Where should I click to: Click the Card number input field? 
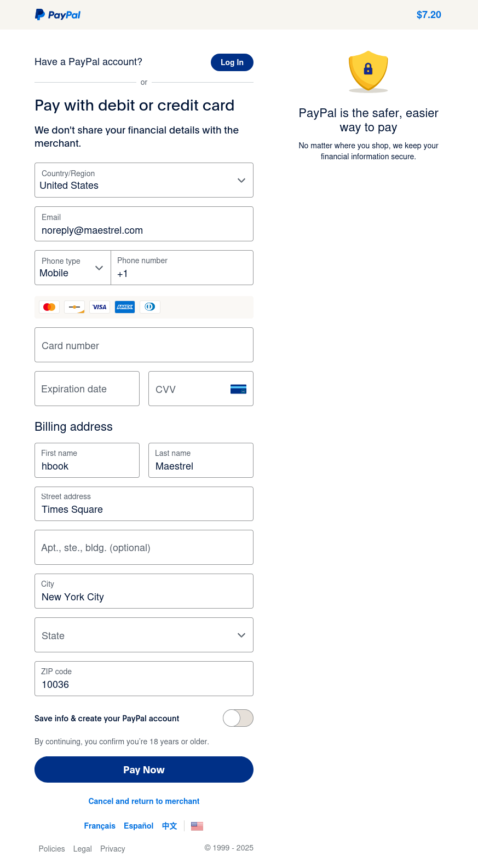(143, 345)
